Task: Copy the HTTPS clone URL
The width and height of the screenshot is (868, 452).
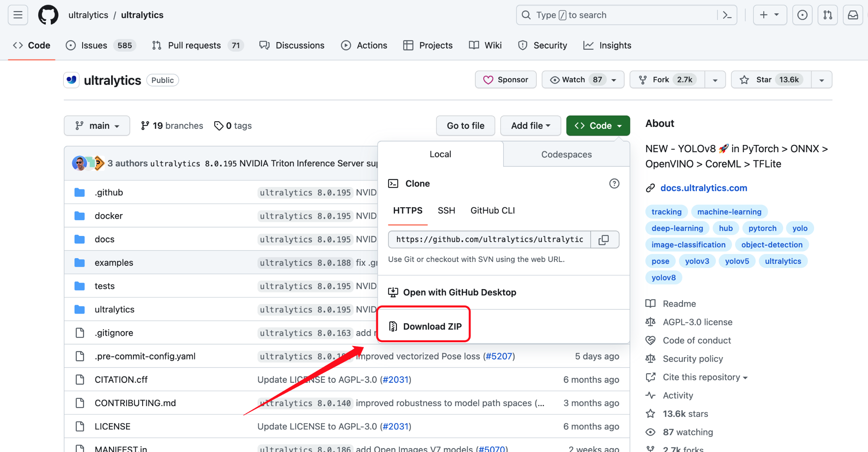Action: (604, 240)
